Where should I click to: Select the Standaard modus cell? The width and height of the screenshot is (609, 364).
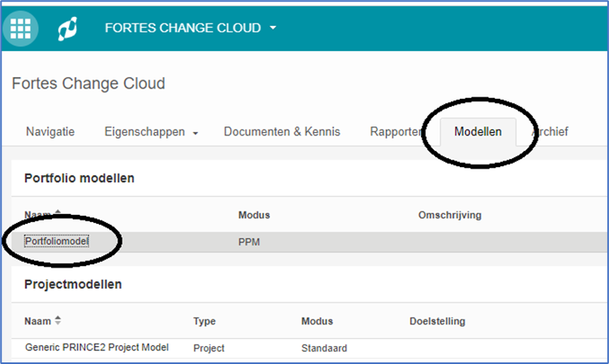click(324, 348)
